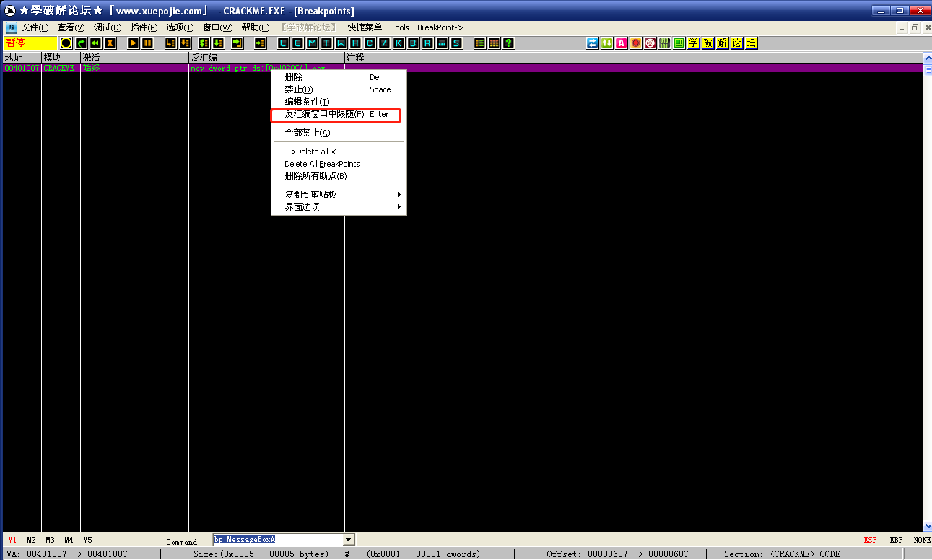
Task: Open the Command box dropdown arrow
Action: pos(349,540)
